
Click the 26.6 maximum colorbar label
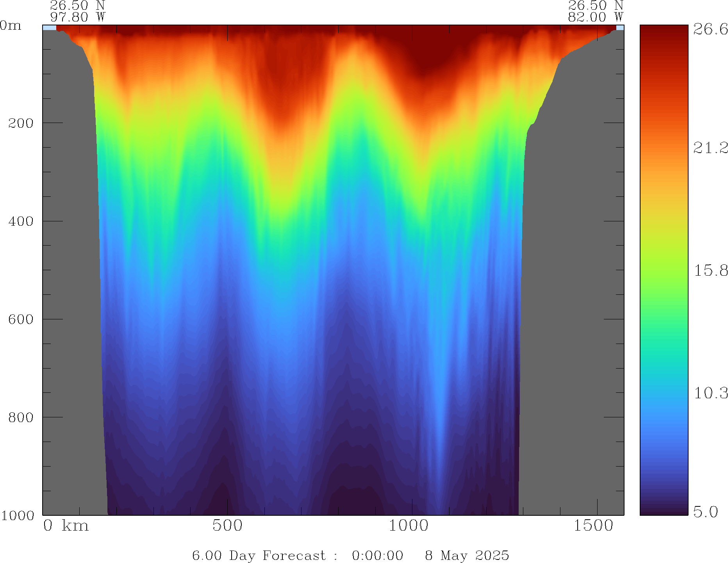pos(710,29)
